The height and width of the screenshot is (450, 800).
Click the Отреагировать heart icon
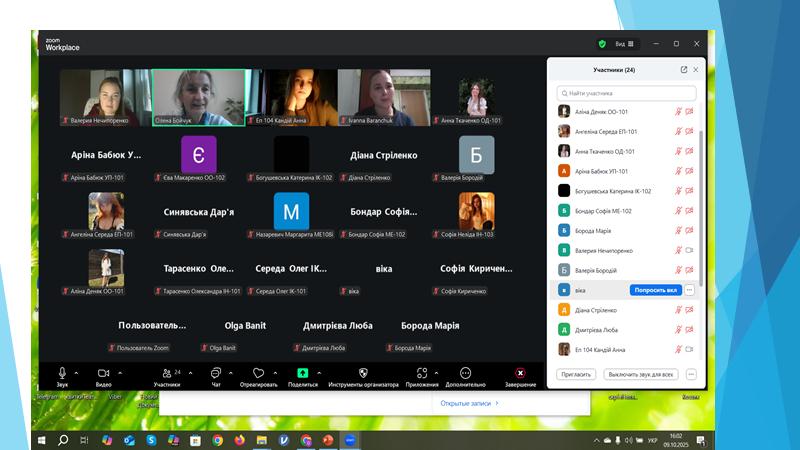258,373
